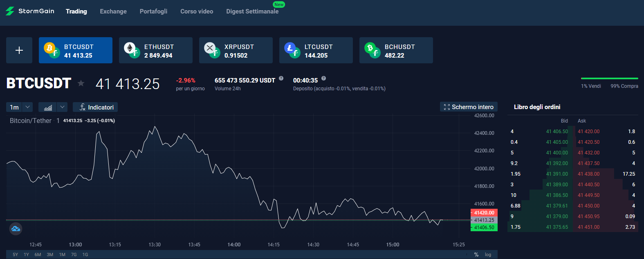Open the Indicatori menu
The height and width of the screenshot is (259, 644).
[95, 107]
